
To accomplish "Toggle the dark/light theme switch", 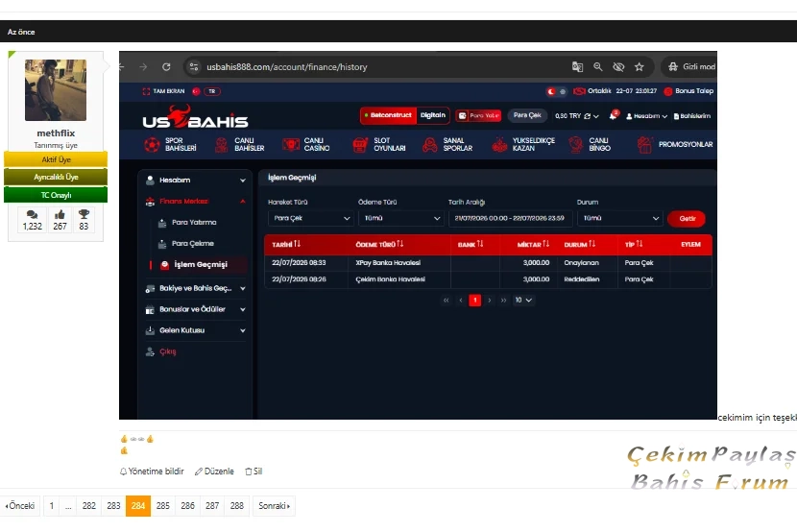I will (x=556, y=91).
